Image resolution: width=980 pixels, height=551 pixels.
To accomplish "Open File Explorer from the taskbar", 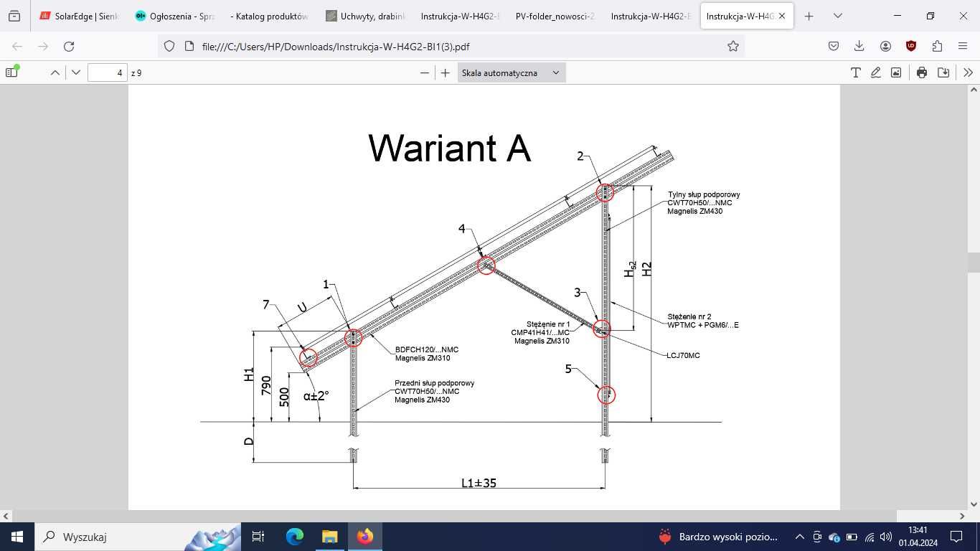I will coord(329,537).
